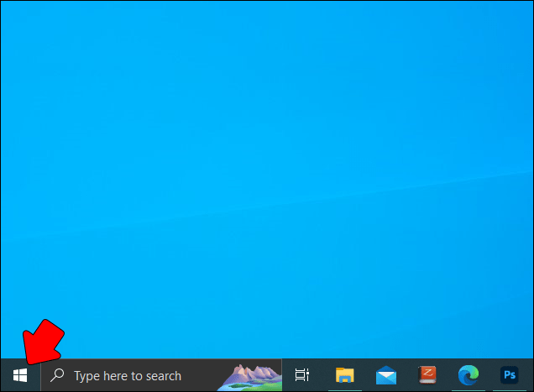Click the search magnifier icon
This screenshot has height=392, width=534.
pyautogui.click(x=57, y=375)
